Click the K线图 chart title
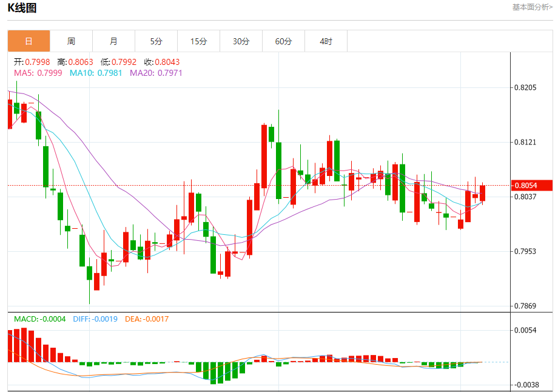 (x=22, y=8)
